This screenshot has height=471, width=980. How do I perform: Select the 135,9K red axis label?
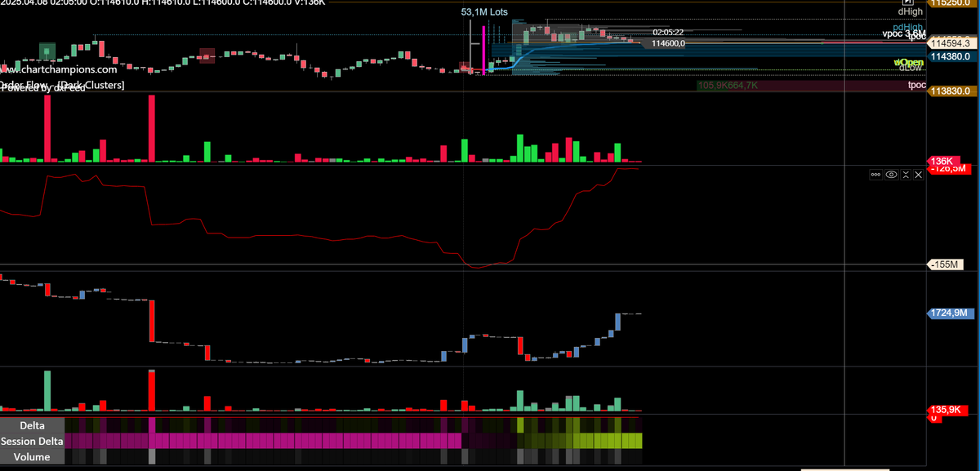click(946, 410)
